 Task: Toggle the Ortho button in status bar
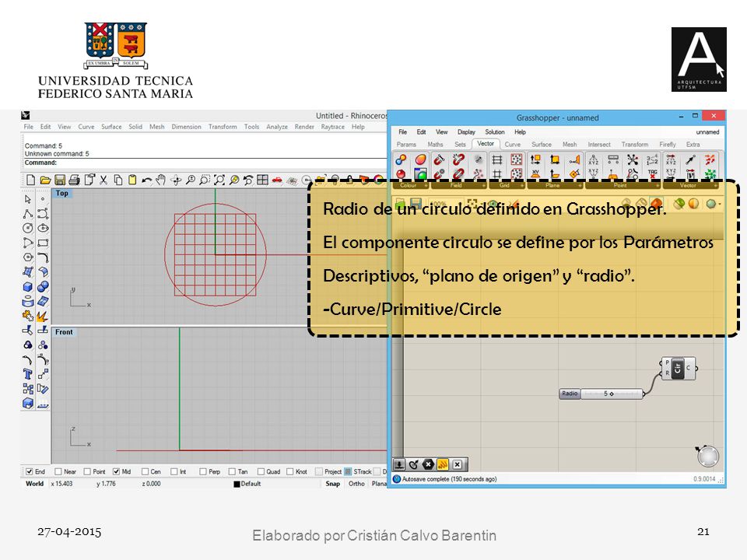[x=356, y=484]
